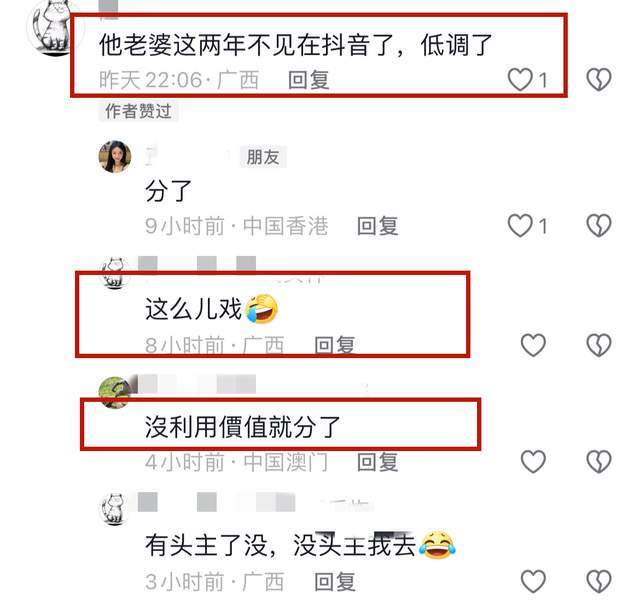
Task: Tap the 朋友 tag beside username
Action: (x=263, y=157)
